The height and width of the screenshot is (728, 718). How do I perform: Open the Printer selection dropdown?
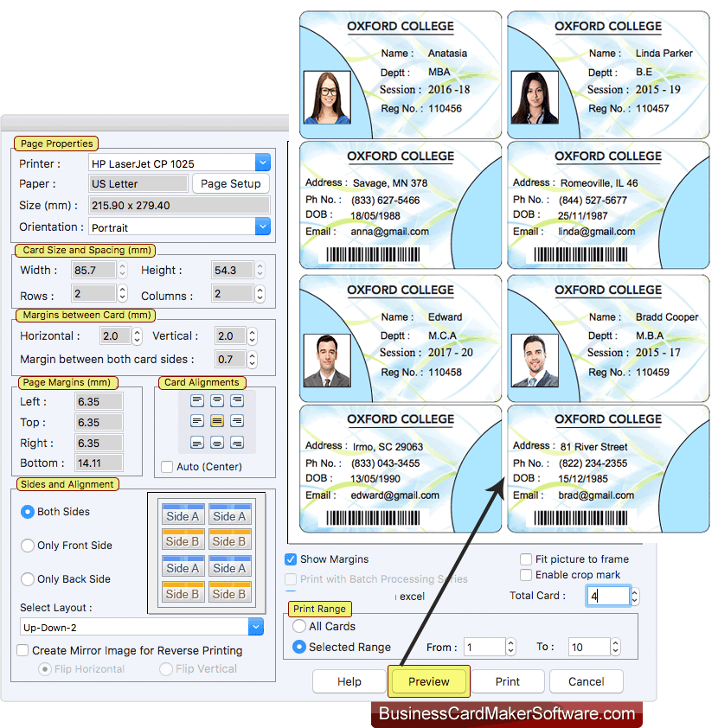pos(261,162)
